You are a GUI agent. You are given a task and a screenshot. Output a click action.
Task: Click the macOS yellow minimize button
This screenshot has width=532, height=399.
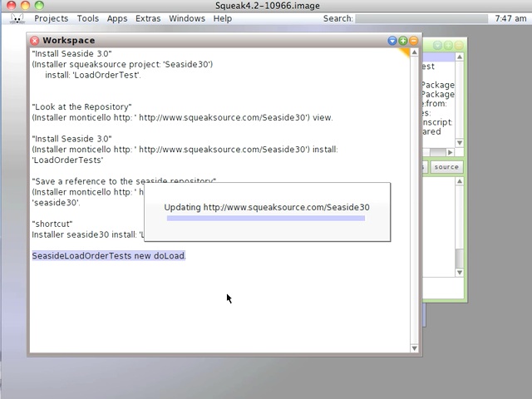tap(25, 5)
